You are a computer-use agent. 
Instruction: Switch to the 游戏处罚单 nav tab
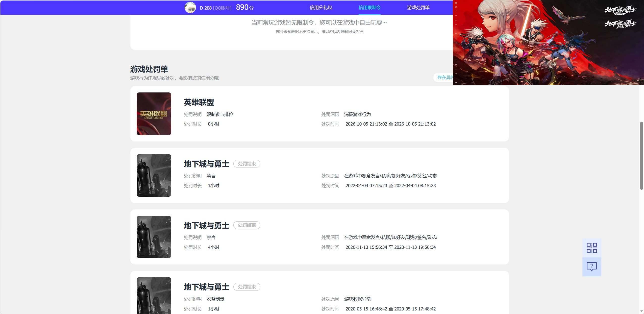[x=418, y=8]
